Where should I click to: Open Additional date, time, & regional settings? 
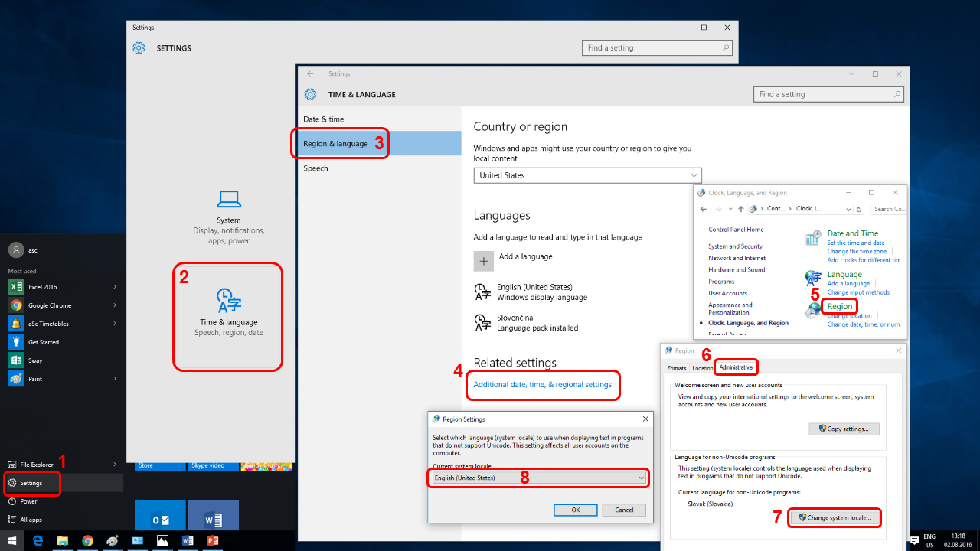click(542, 385)
